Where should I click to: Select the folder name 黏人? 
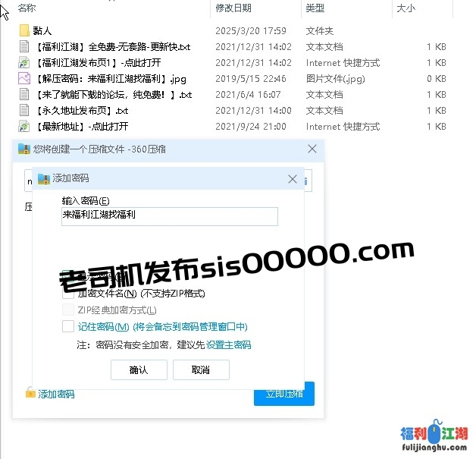42,30
